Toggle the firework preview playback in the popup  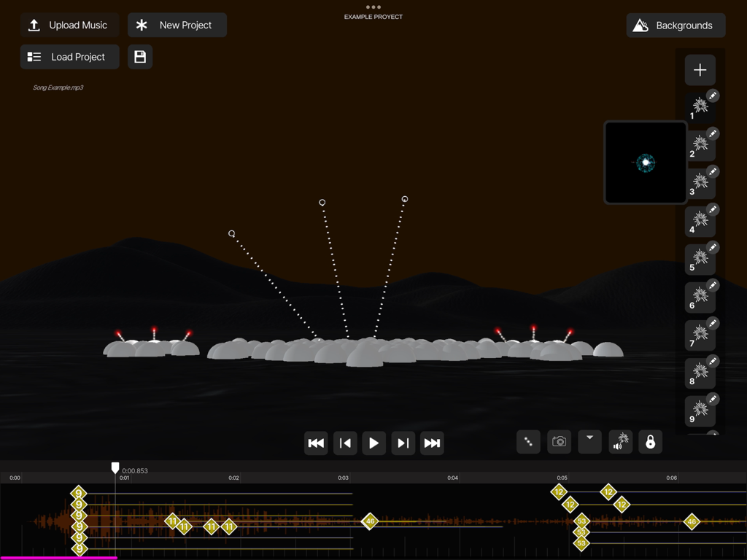click(645, 162)
